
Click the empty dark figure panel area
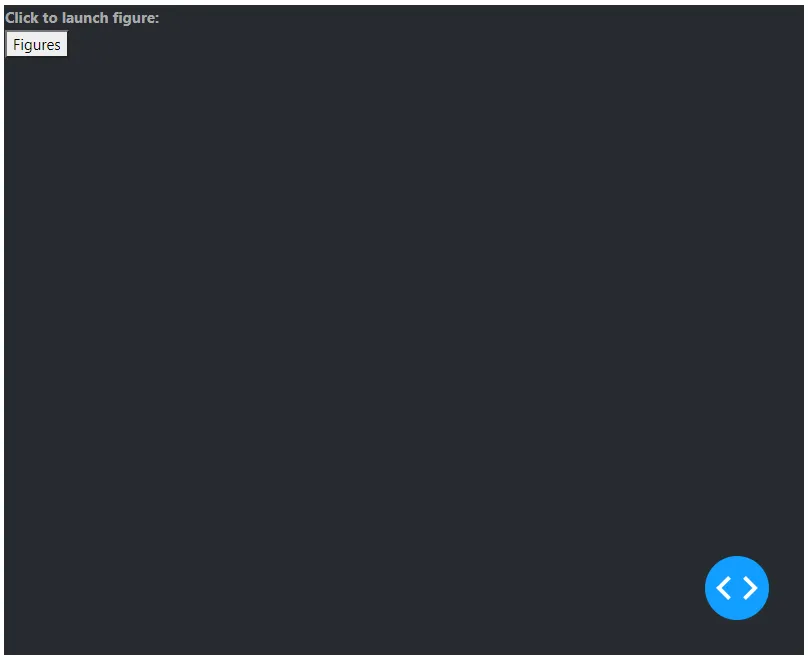pyautogui.click(x=403, y=330)
